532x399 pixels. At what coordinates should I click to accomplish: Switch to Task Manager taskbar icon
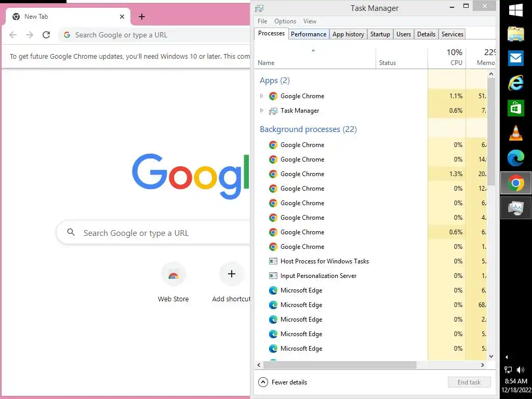pos(516,208)
